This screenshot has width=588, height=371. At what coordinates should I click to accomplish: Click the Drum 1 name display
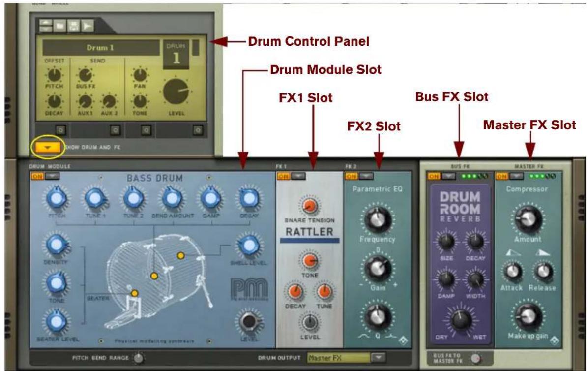tap(100, 48)
